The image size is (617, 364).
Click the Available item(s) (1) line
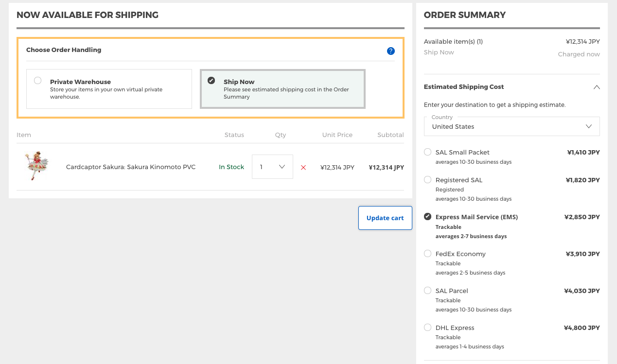tap(453, 42)
